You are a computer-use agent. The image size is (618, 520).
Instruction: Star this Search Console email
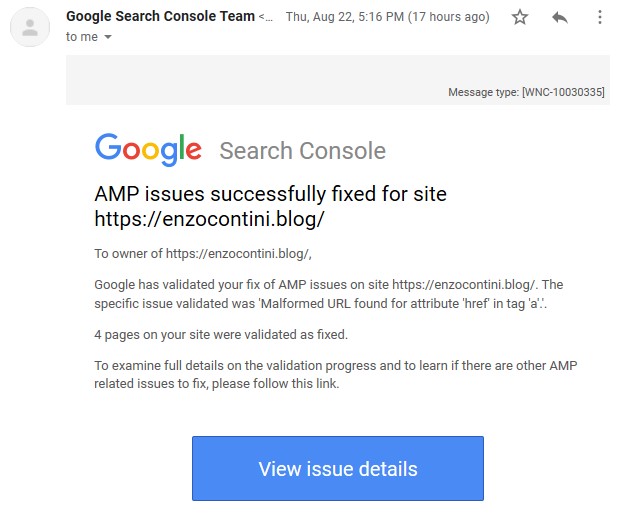(520, 17)
